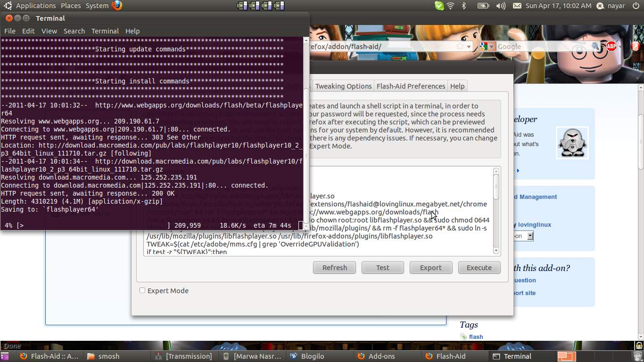
Task: Open the Adblock Plus ABP icon
Action: 611,46
